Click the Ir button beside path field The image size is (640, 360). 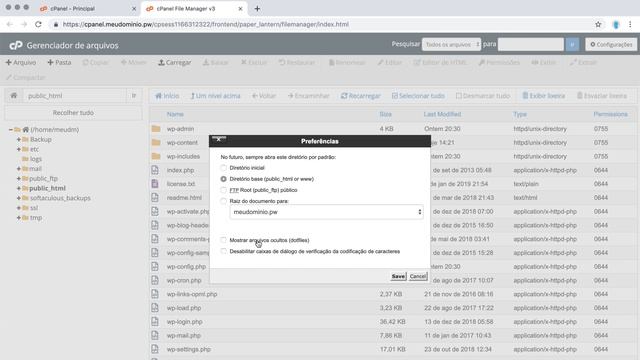tap(134, 96)
